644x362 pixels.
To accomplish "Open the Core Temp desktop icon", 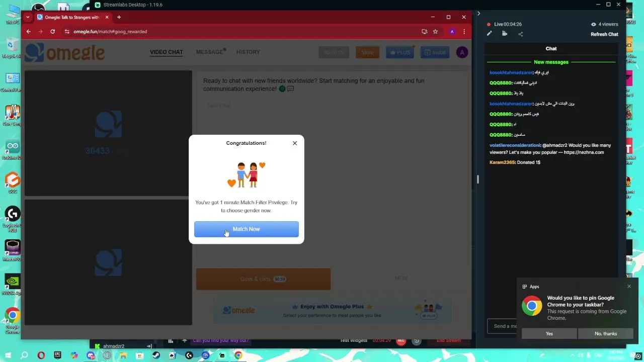I will 12,116.
